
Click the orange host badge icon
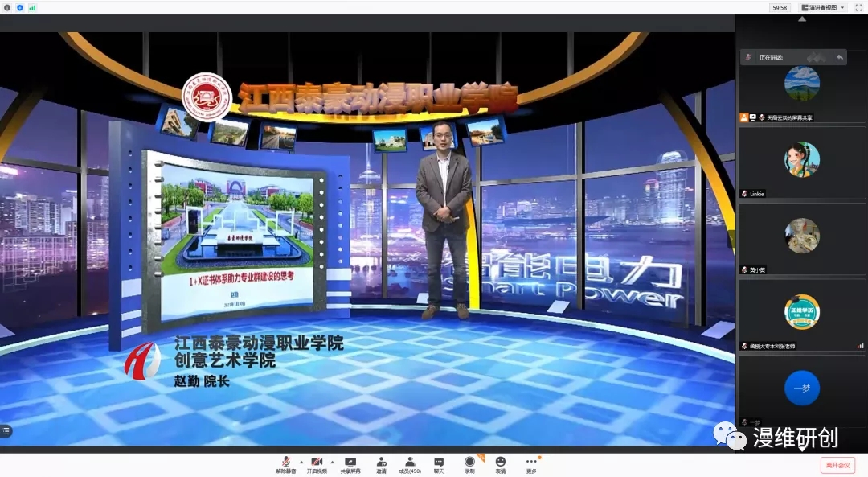pos(744,117)
